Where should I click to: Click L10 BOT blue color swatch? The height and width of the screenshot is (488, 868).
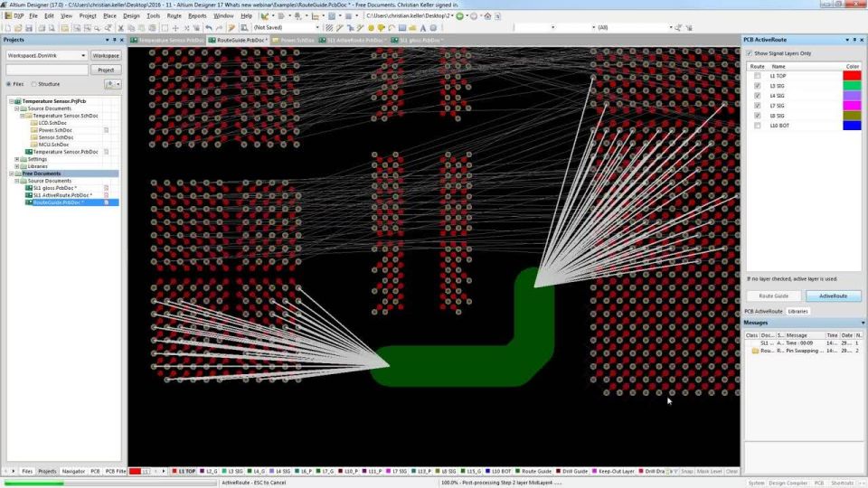click(852, 126)
